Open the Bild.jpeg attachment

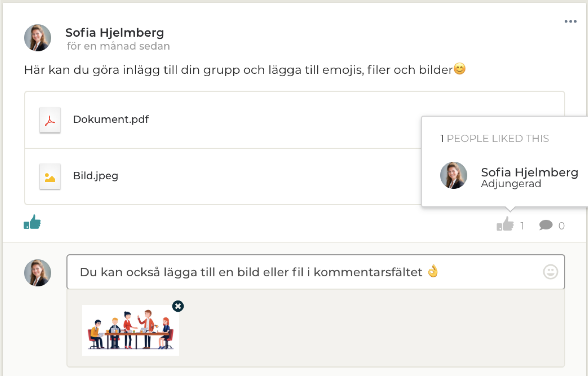coord(96,176)
